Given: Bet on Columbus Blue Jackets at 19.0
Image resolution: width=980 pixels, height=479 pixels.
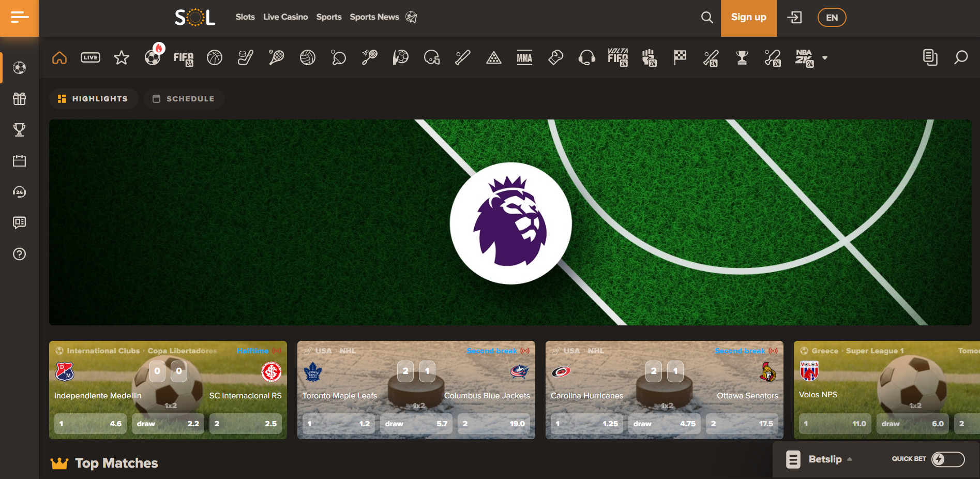Looking at the screenshot, I should pos(494,424).
